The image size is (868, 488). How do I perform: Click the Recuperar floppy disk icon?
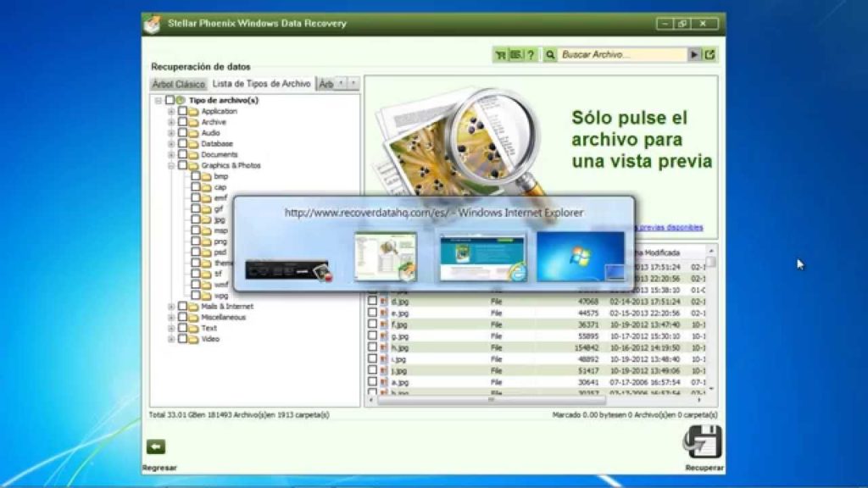pyautogui.click(x=703, y=442)
